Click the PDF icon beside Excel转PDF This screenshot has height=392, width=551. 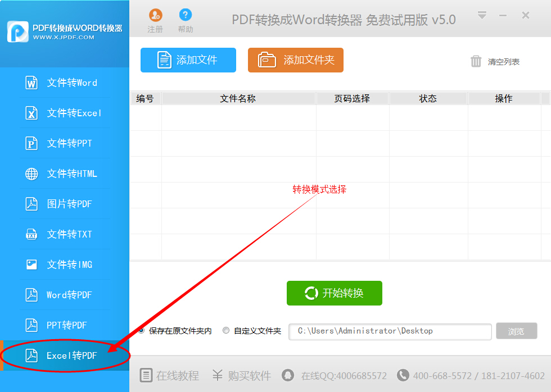(x=31, y=355)
